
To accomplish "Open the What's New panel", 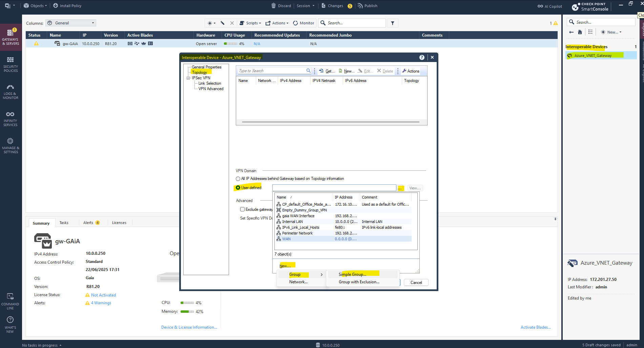I will [11, 325].
